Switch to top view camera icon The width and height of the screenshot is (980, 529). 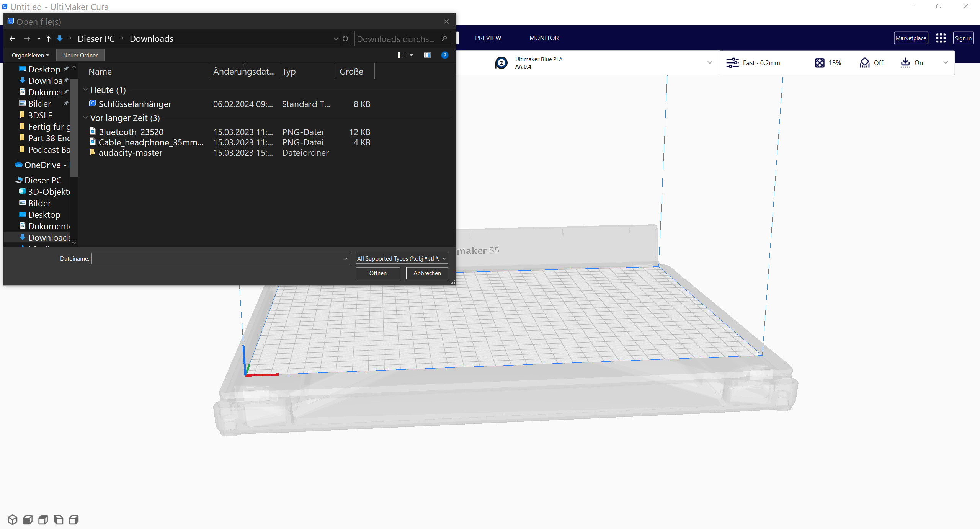(43, 519)
